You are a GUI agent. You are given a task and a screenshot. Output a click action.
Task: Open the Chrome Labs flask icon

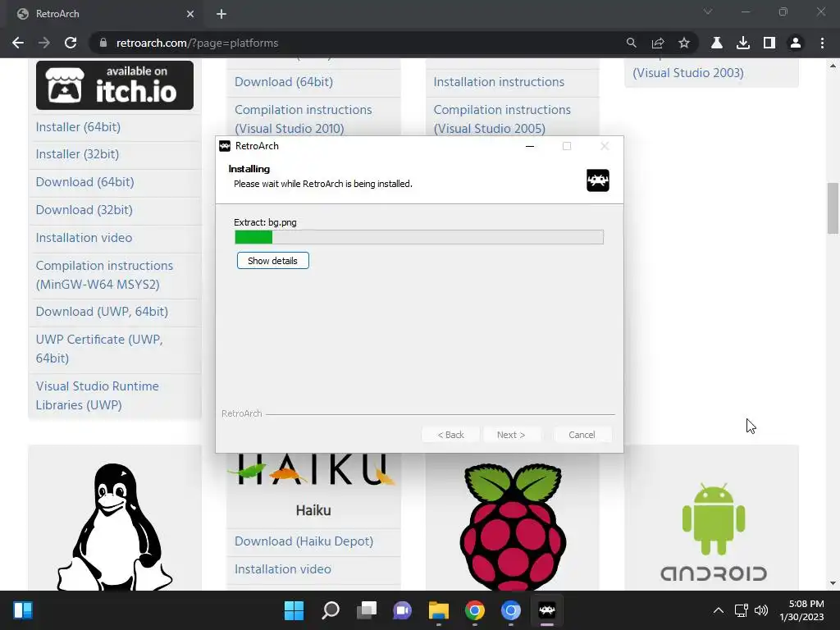pyautogui.click(x=717, y=43)
